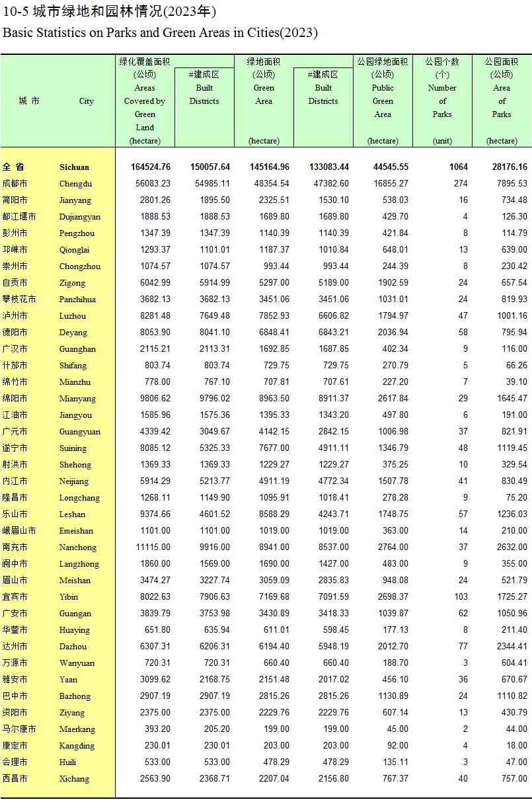
Task: Click Kangding park area 18.00
Action: [x=516, y=746]
